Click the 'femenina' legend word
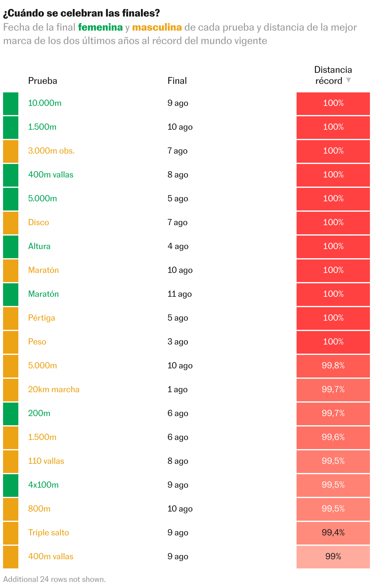 (100, 27)
